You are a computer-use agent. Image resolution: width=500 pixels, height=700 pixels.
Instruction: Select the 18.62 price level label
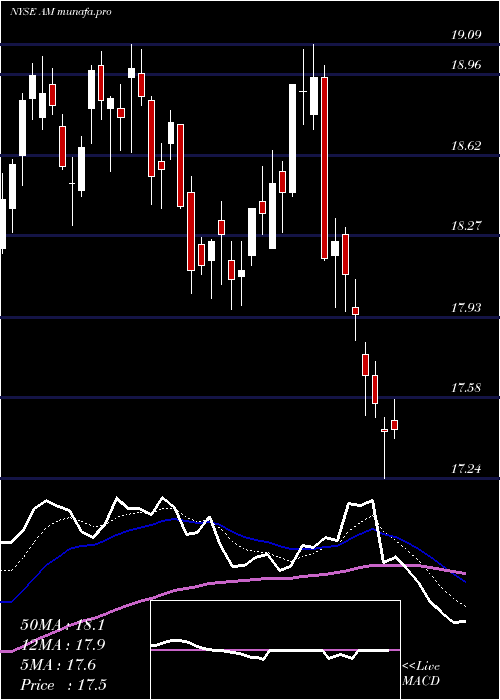(466, 145)
